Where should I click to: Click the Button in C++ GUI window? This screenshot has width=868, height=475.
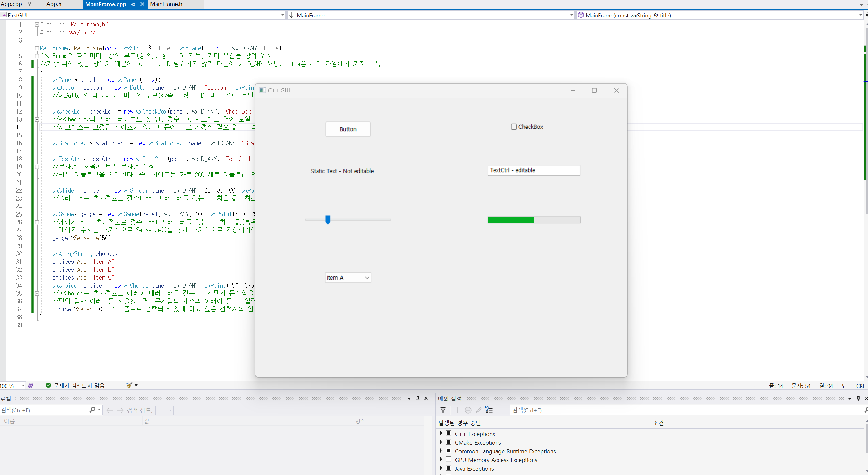[348, 129]
